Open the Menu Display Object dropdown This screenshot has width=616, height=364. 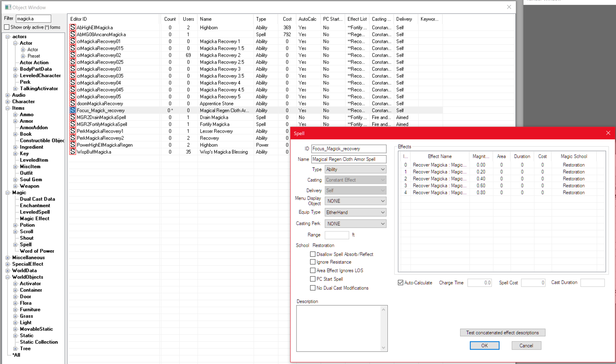[355, 201]
